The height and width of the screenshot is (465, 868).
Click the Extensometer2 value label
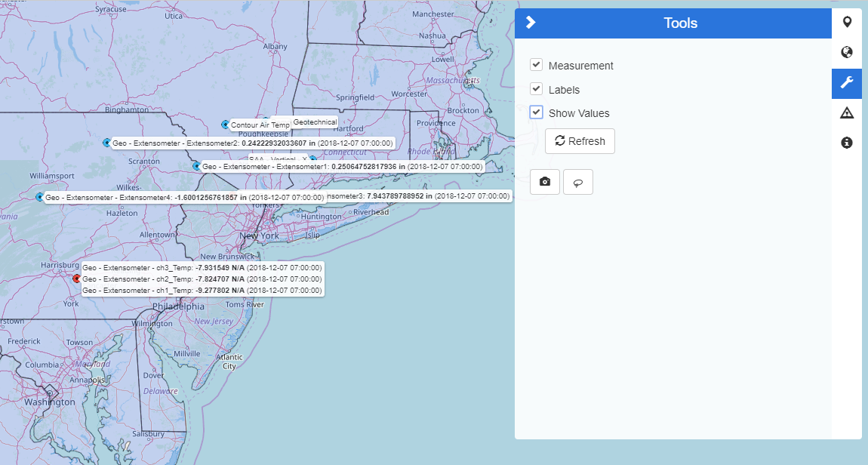[252, 143]
